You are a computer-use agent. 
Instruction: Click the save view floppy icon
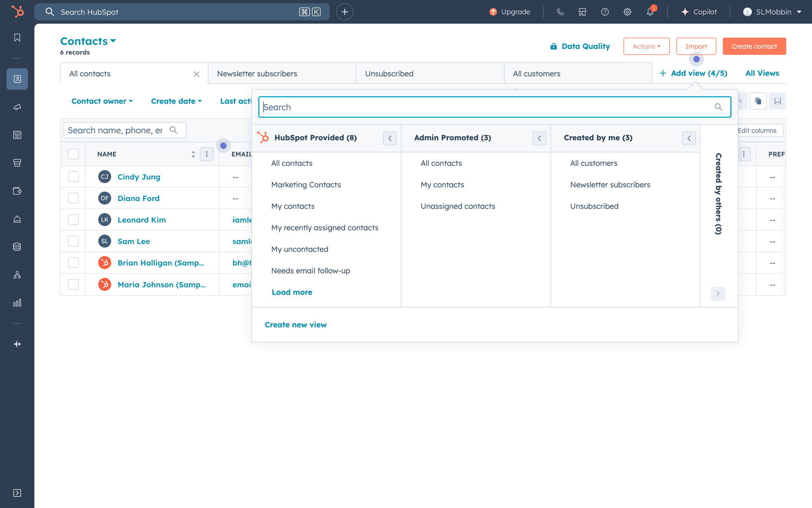[x=777, y=101]
